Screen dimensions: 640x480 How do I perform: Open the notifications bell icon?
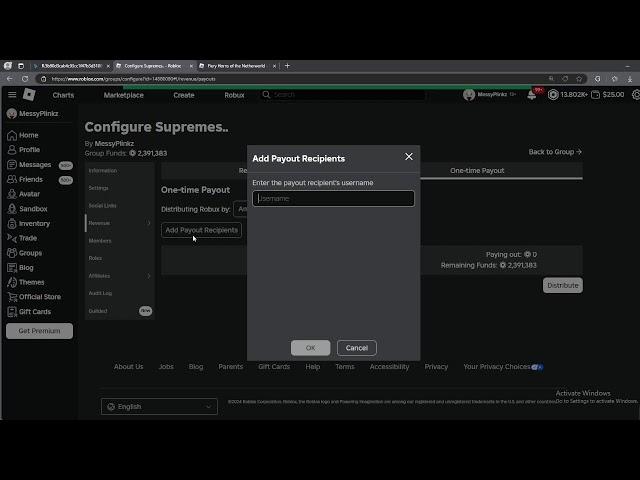[x=531, y=95]
